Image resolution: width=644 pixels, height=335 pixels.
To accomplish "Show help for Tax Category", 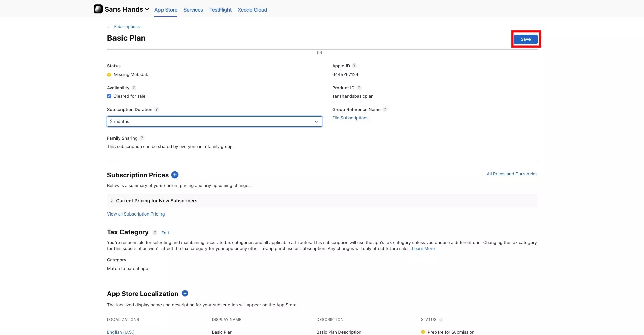I will tap(155, 232).
